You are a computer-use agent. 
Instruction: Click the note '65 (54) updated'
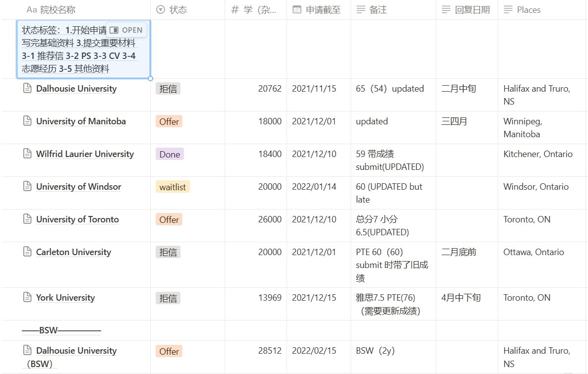click(390, 89)
